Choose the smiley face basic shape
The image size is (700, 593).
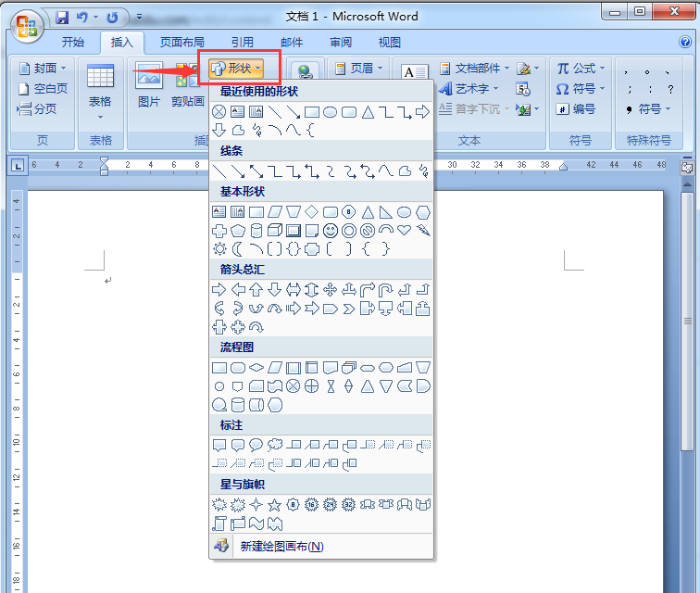pos(331,231)
